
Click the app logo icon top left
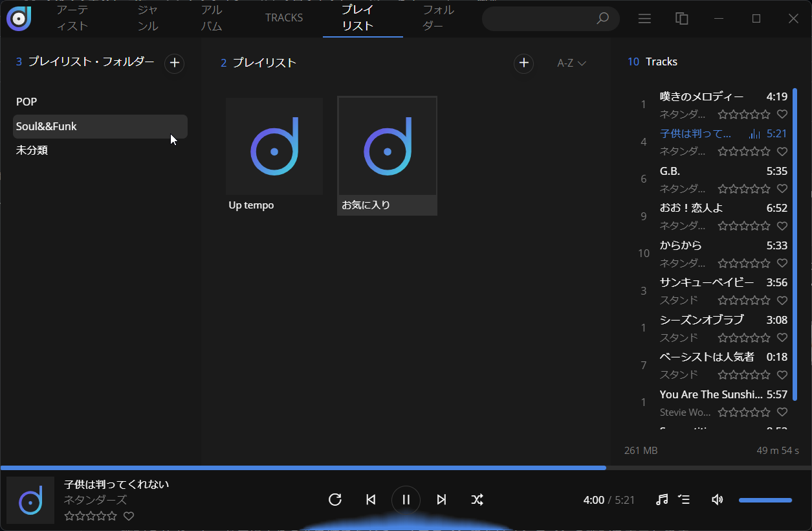tap(19, 19)
